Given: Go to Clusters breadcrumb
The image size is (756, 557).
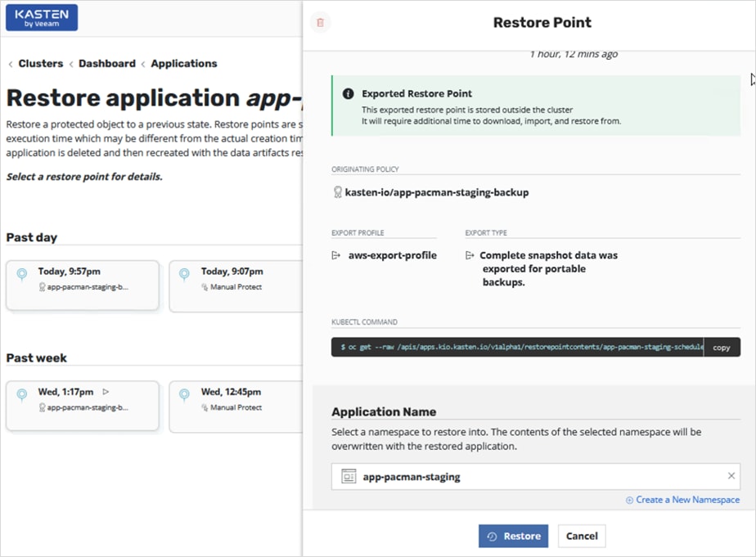Looking at the screenshot, I should 41,64.
